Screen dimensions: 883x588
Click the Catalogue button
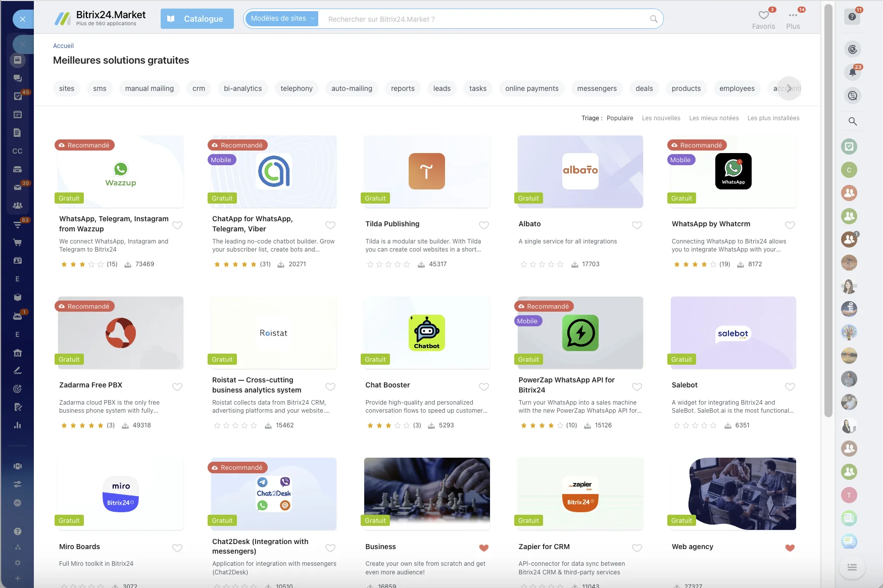click(x=197, y=19)
